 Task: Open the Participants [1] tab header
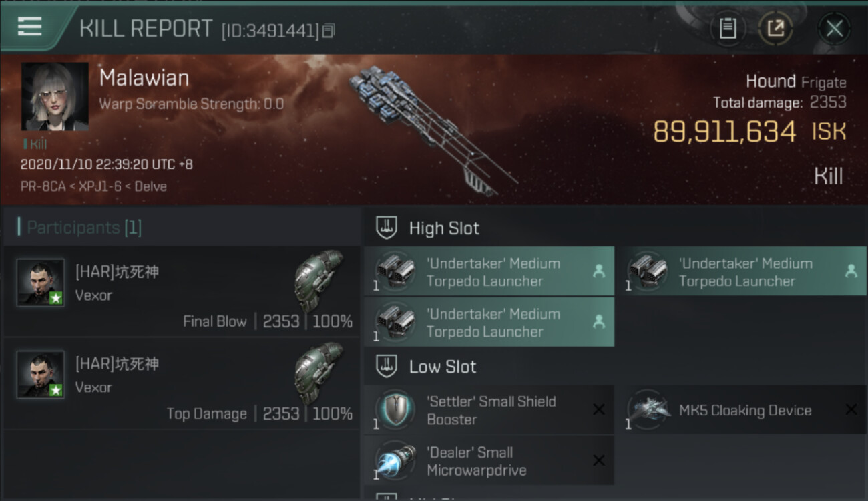(x=83, y=228)
